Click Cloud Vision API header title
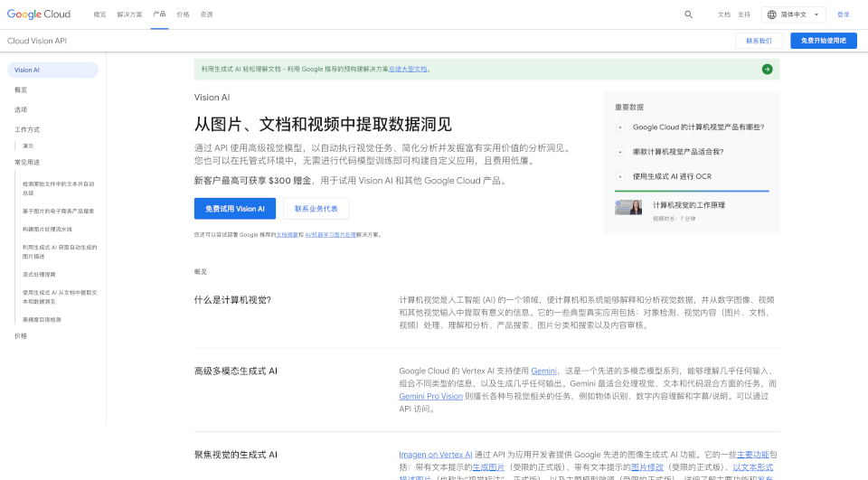This screenshot has width=868, height=480. point(37,41)
